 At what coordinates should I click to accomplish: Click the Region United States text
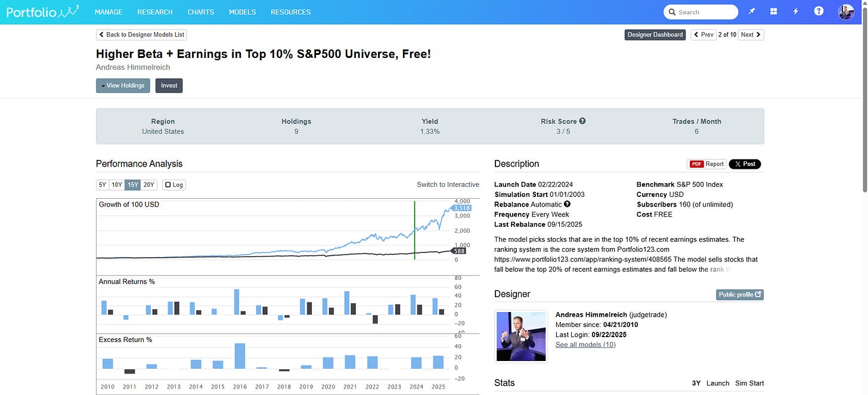pyautogui.click(x=163, y=126)
